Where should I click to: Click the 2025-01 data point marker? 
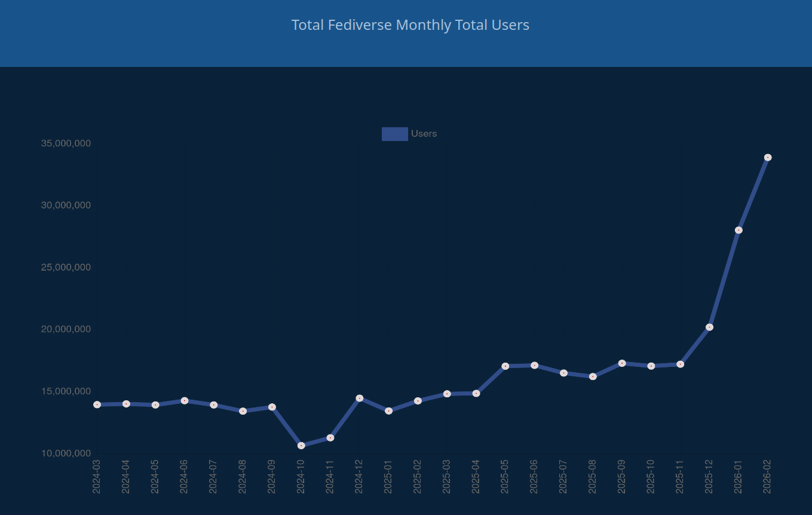388,411
